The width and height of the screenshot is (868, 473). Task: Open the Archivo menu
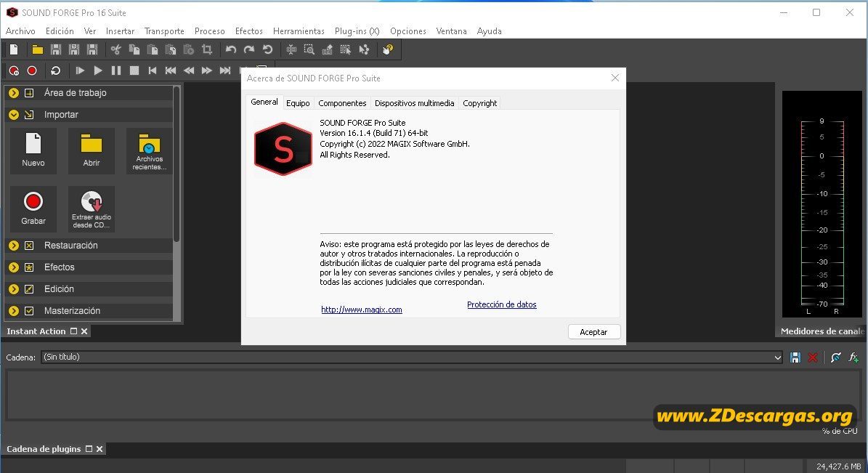click(20, 31)
